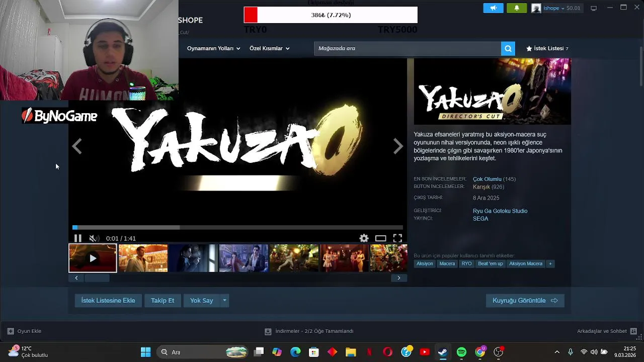Open Ryu Ga Gotoku Studio developer link
Viewport: 644px width, 362px height.
(500, 211)
